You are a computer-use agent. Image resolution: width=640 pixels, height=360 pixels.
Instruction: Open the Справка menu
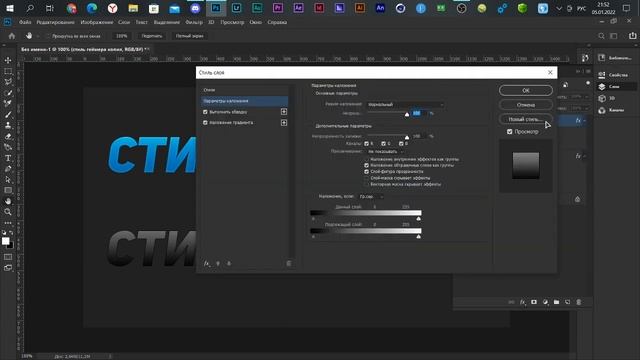[277, 22]
